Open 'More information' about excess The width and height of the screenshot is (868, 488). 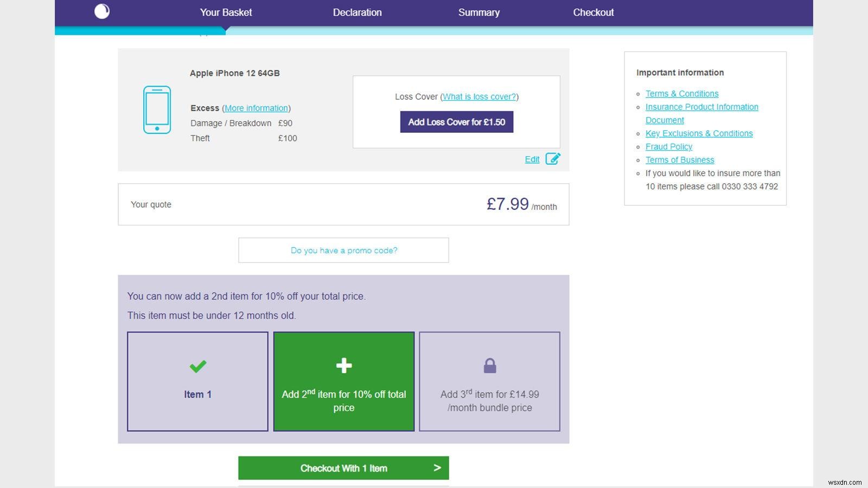point(256,108)
